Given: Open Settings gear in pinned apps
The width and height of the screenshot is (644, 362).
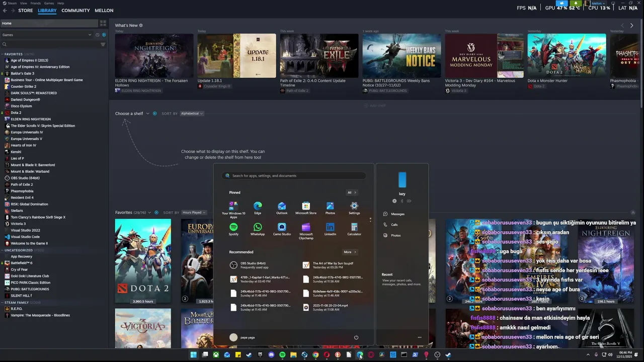Looking at the screenshot, I should pos(354,208).
